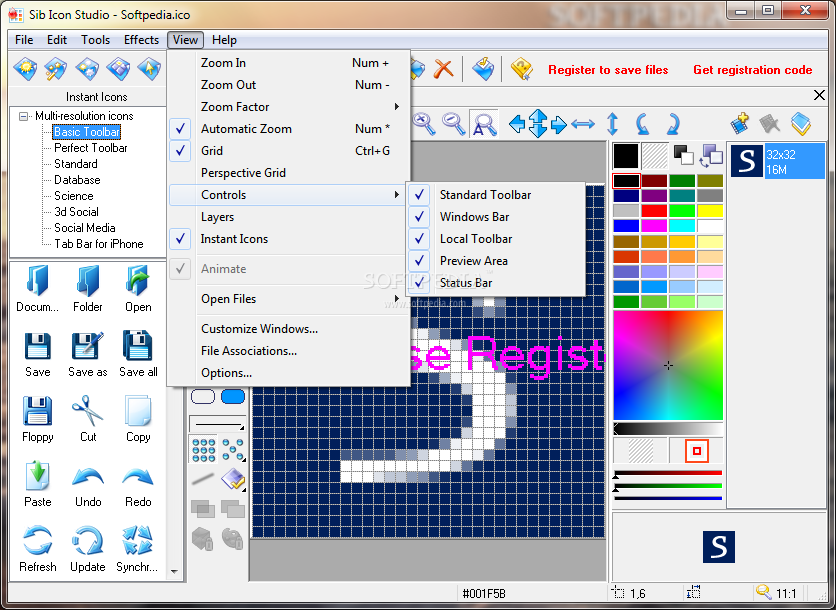Image resolution: width=836 pixels, height=610 pixels.
Task: Pick the magenta palette swatch
Action: pyautogui.click(x=654, y=226)
